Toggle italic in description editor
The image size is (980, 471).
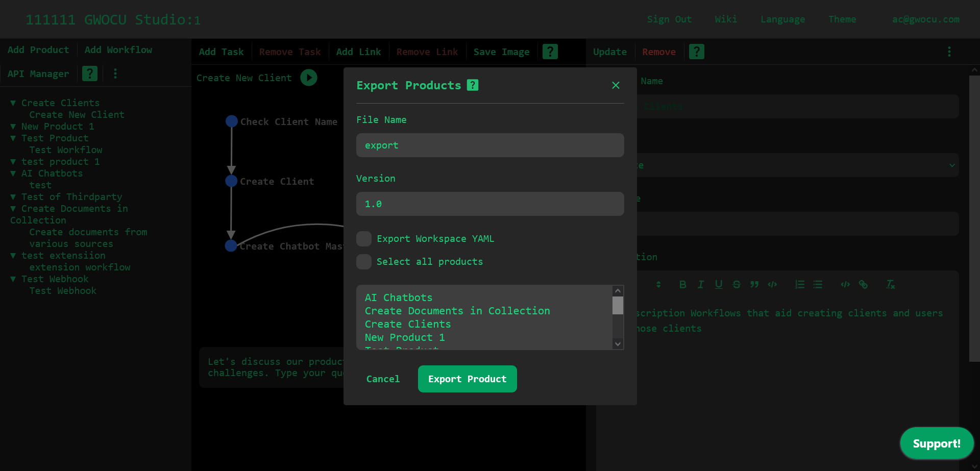coord(700,285)
